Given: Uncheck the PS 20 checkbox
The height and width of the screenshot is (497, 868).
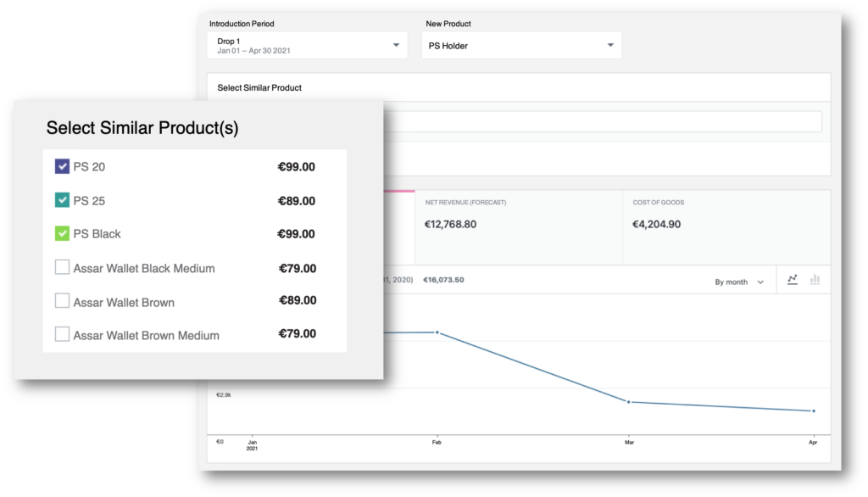Looking at the screenshot, I should 62,166.
